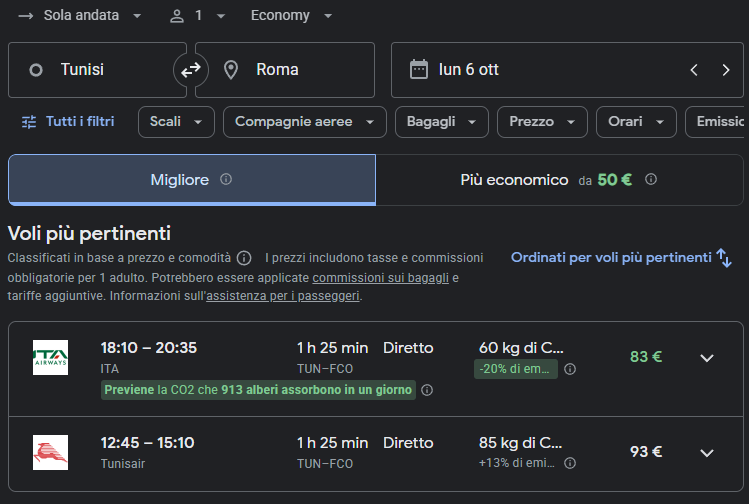Select the Migliore tab
Image resolution: width=749 pixels, height=504 pixels.
click(192, 180)
